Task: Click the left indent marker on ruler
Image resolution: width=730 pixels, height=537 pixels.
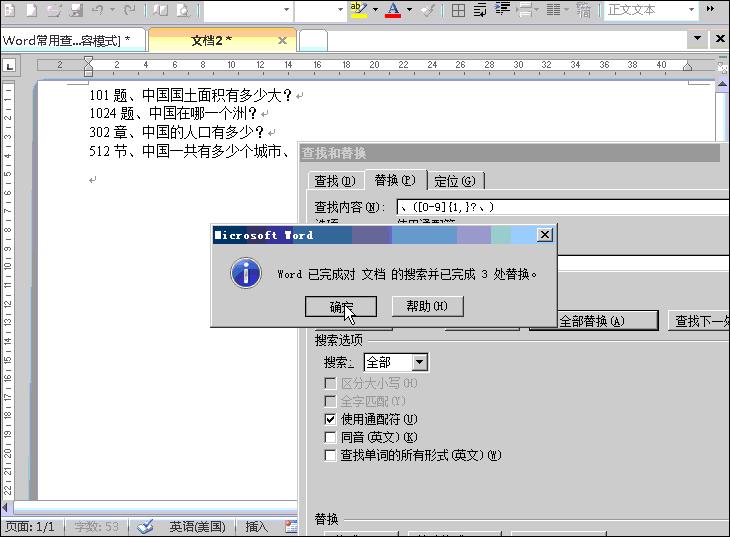Action: tap(88, 66)
